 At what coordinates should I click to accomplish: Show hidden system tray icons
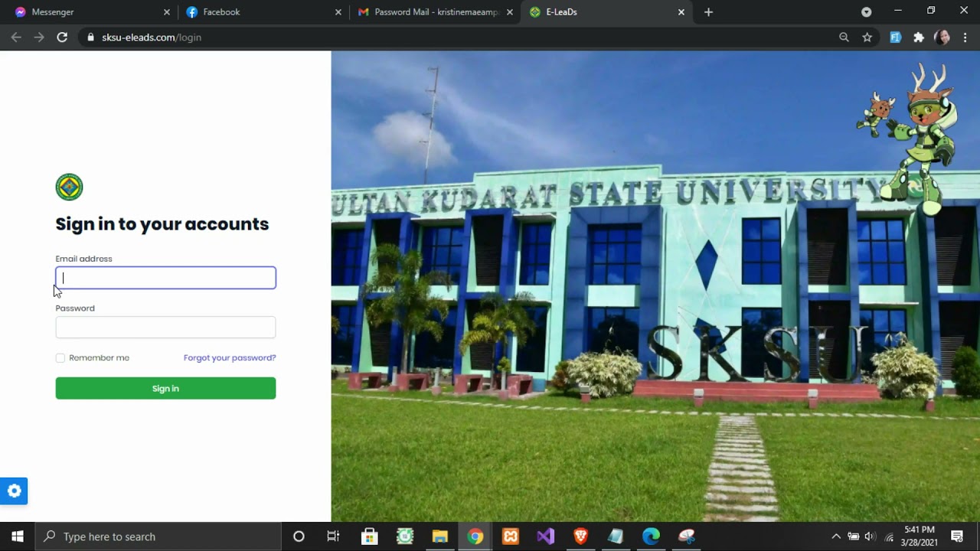(836, 536)
